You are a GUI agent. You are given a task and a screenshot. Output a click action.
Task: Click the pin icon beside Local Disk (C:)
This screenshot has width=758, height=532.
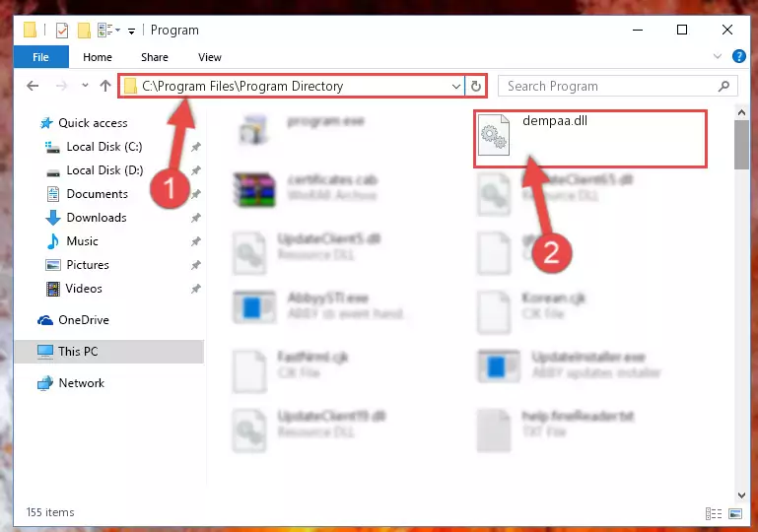(196, 147)
